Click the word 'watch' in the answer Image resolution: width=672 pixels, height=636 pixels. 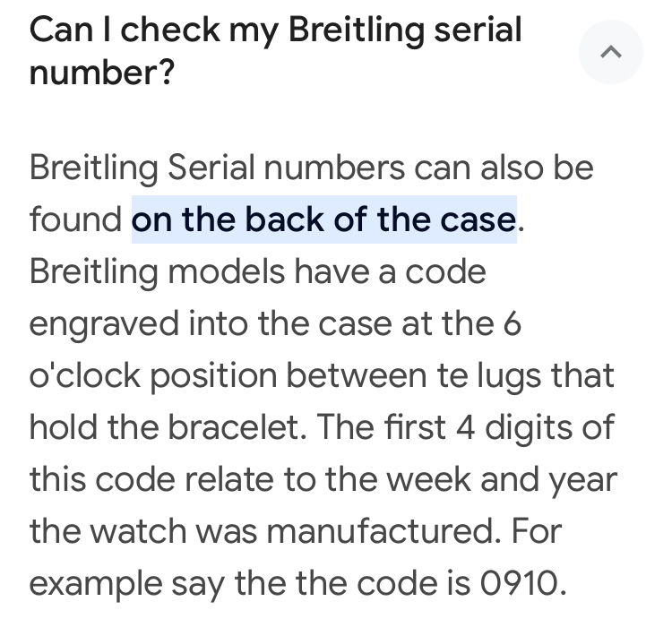[140, 531]
